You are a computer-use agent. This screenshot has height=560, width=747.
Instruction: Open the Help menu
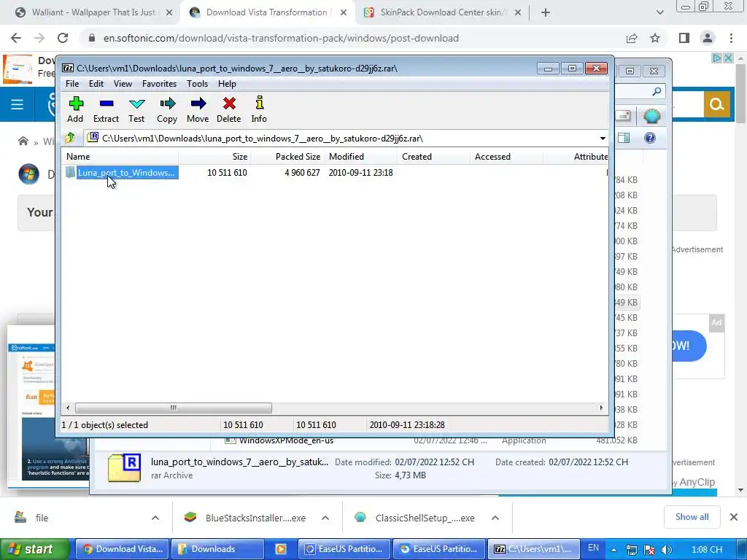click(x=228, y=84)
